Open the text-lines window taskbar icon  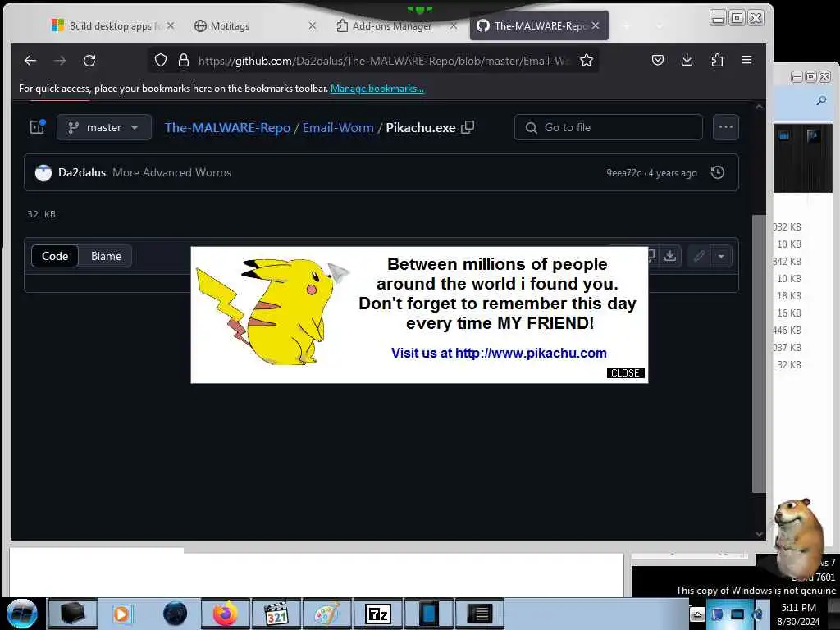(479, 614)
